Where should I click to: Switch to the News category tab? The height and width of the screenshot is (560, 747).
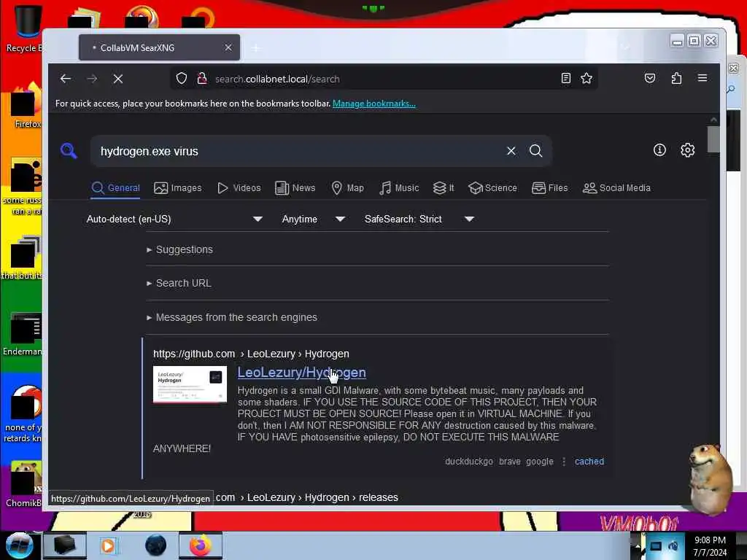pos(295,187)
